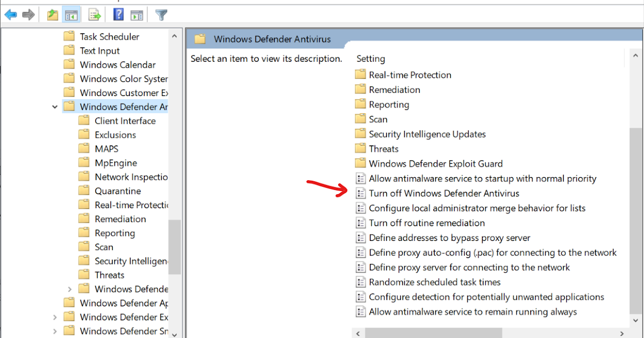
Task: Select Text Input folder in the tree
Action: click(99, 50)
